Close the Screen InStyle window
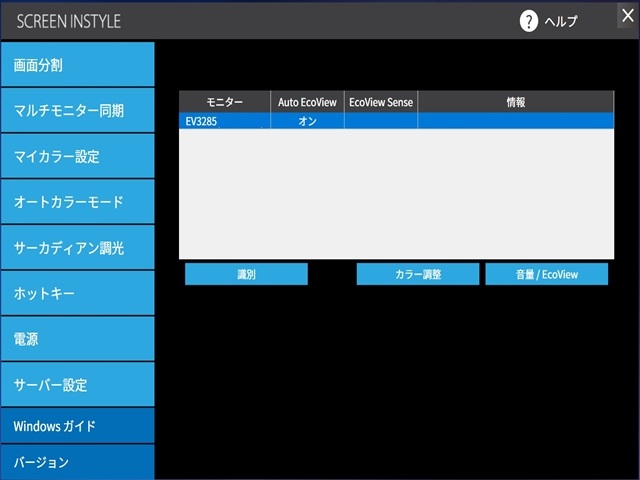The image size is (640, 480). 628,16
